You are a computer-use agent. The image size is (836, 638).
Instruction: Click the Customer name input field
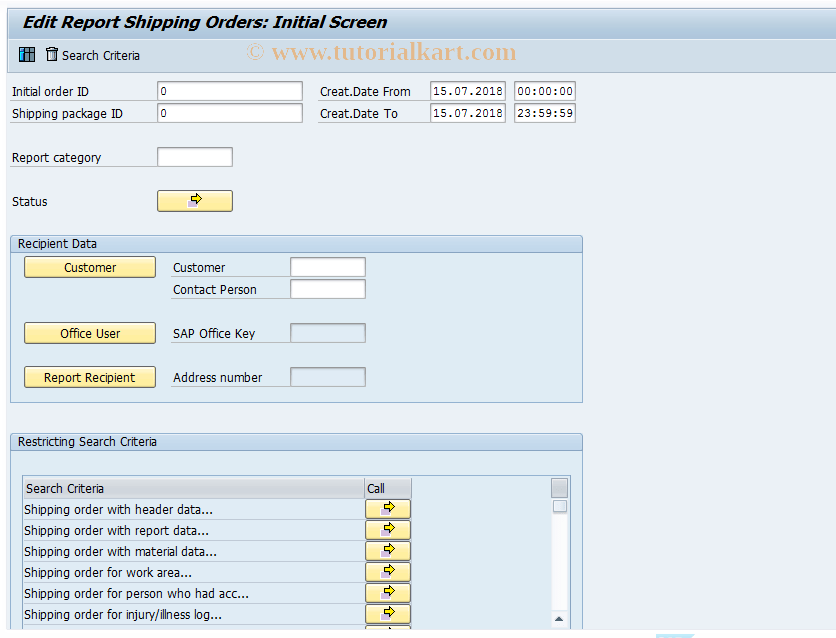tap(327, 267)
